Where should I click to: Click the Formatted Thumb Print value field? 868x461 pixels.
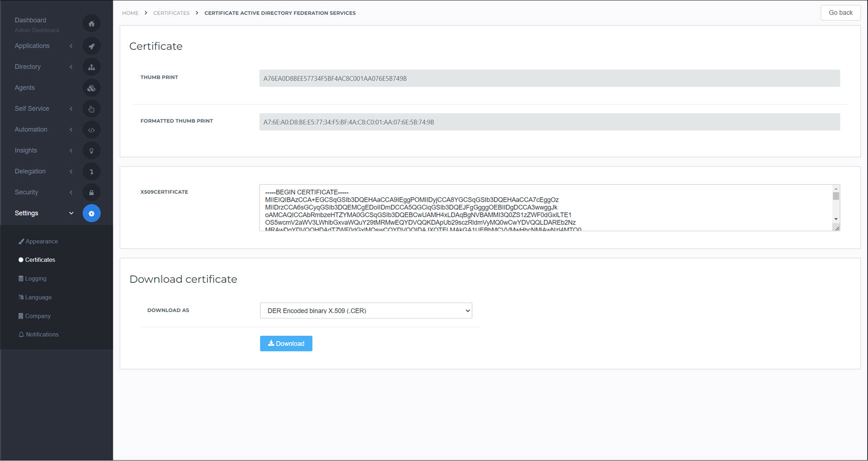[x=549, y=122]
